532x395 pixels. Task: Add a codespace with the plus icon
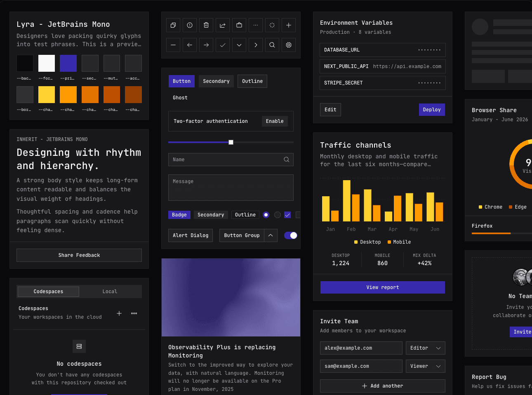[119, 313]
